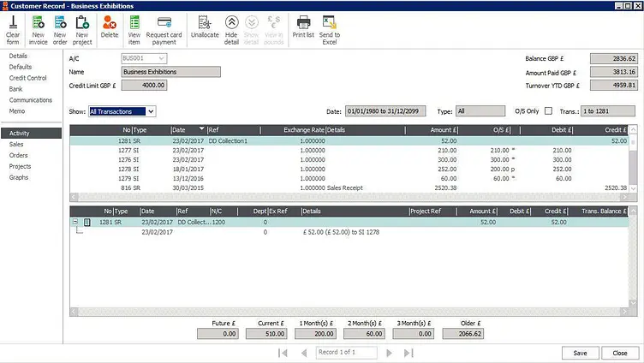This screenshot has height=363, width=644.
Task: Jump to last record arrow
Action: (408, 353)
